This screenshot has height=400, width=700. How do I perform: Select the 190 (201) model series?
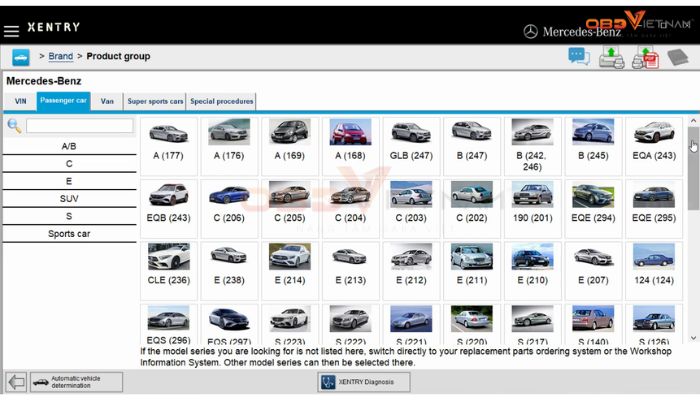coord(533,208)
